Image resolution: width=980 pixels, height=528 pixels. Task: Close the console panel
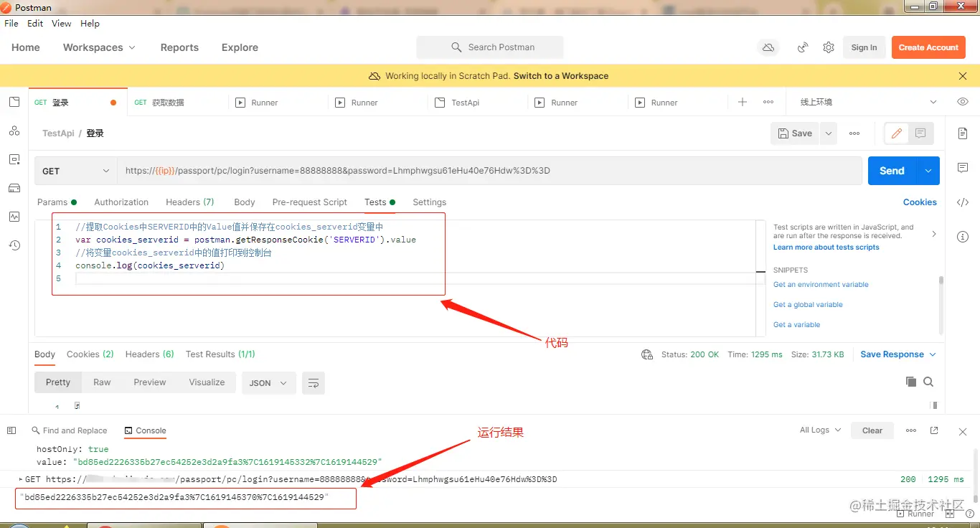click(x=963, y=432)
